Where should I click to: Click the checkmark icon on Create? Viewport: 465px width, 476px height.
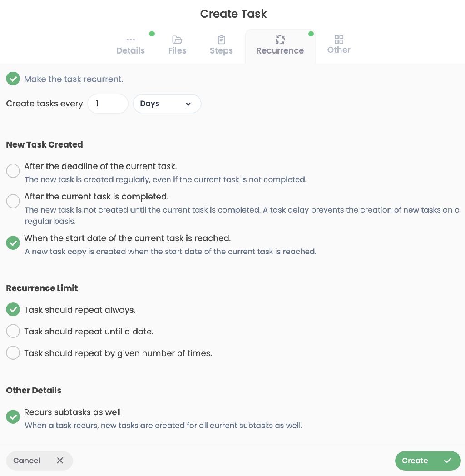point(448,460)
